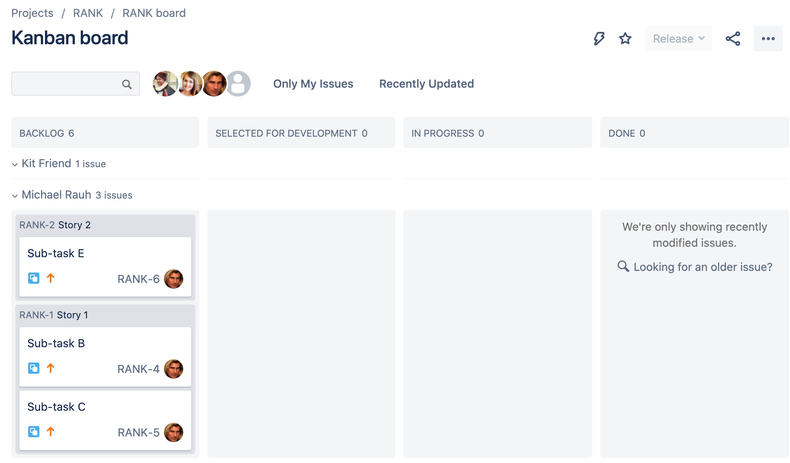Viewport: 790px width, 463px height.
Task: Open the RANK-2 parent issue key
Action: pos(37,225)
